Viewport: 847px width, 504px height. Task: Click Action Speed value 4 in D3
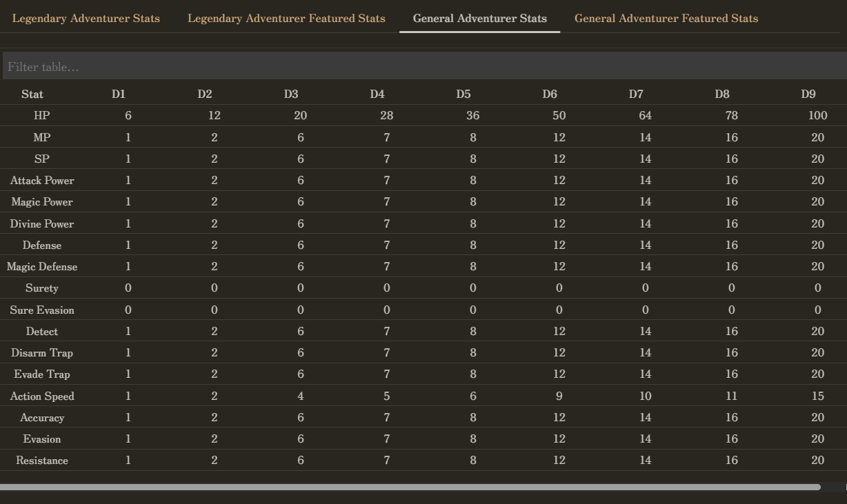point(301,396)
